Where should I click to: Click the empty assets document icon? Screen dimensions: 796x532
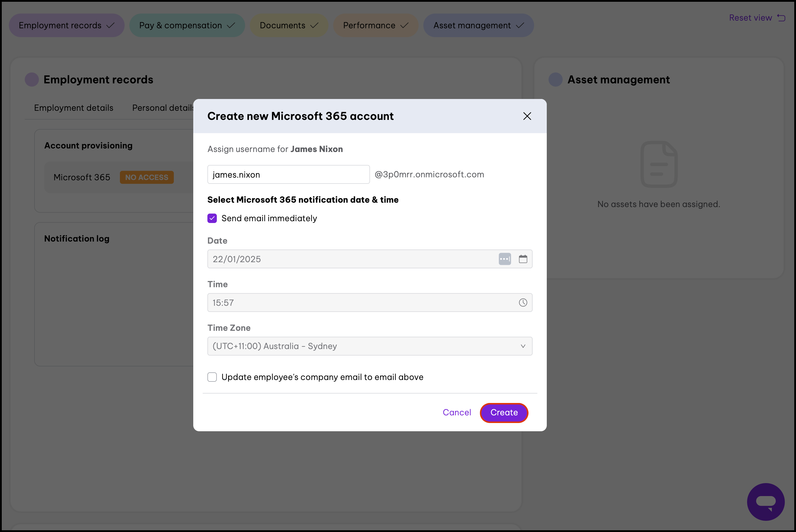(x=659, y=164)
